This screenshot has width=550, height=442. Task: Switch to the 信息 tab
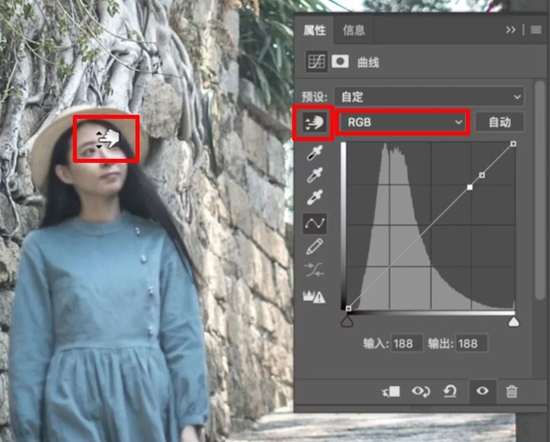click(354, 31)
